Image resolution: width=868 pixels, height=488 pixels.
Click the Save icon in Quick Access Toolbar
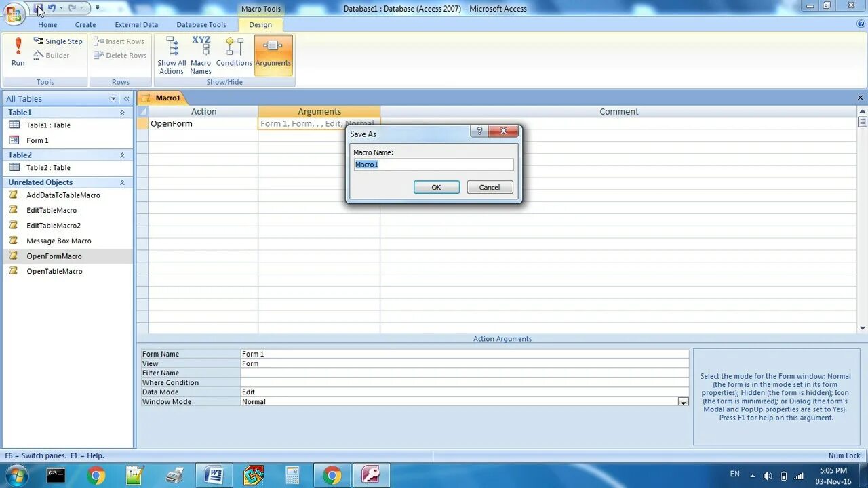click(x=38, y=8)
